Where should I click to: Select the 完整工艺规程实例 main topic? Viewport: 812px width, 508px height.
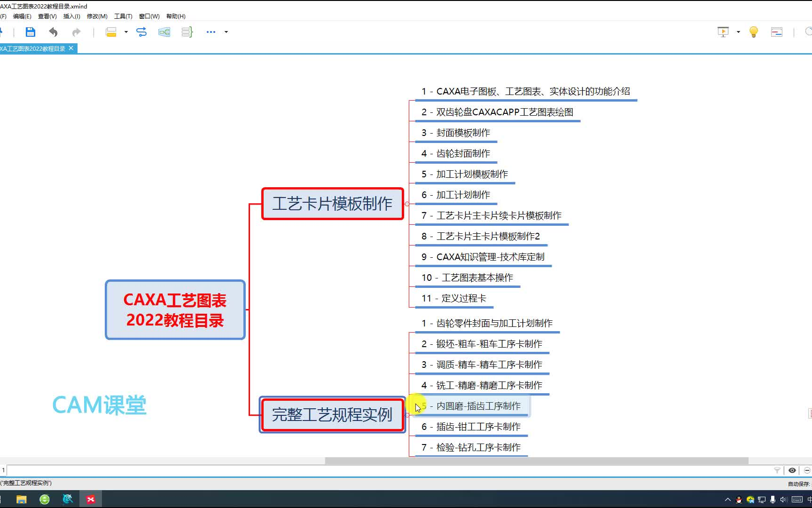tap(332, 414)
